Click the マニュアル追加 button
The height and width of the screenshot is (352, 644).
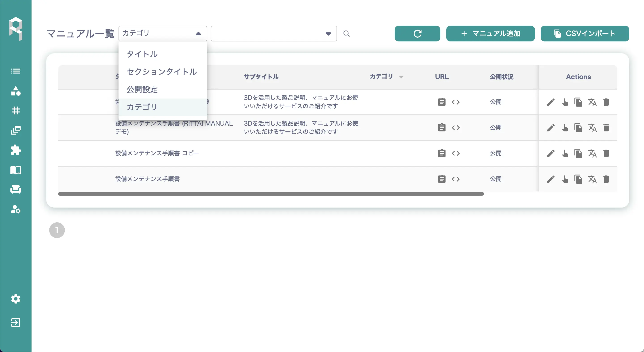[x=490, y=34]
